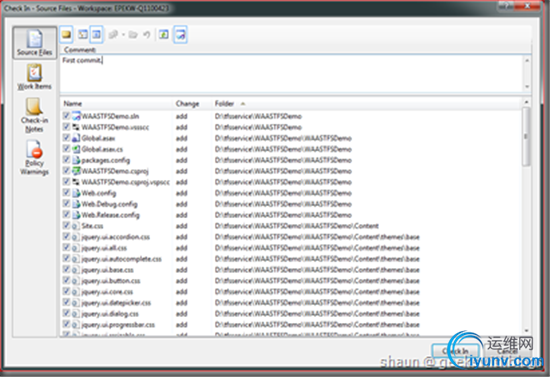550x377 pixels.
Task: Uncheck the Global.asax.cs checkbox
Action: pyautogui.click(x=66, y=149)
